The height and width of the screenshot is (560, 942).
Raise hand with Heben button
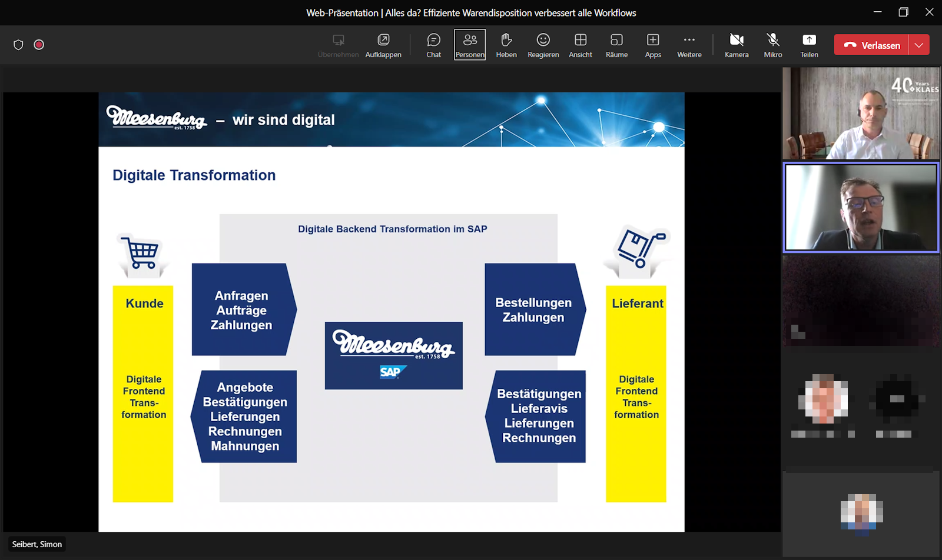click(x=506, y=45)
